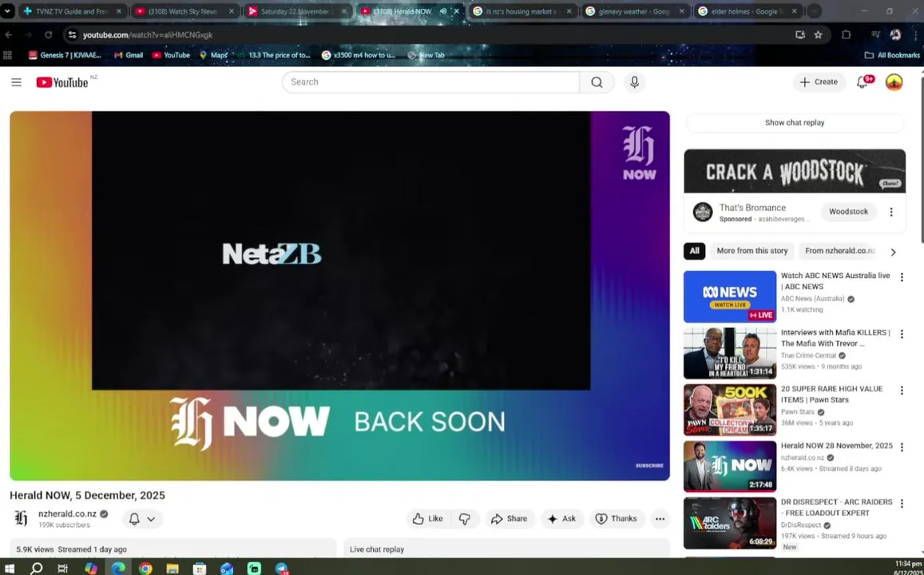Start voice search with the microphone icon
924x575 pixels.
pyautogui.click(x=635, y=82)
